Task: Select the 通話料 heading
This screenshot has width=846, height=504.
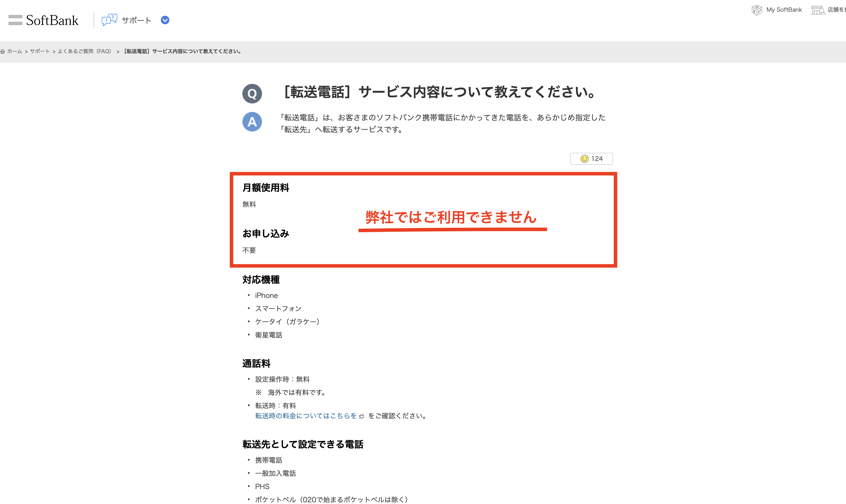Action: click(256, 363)
